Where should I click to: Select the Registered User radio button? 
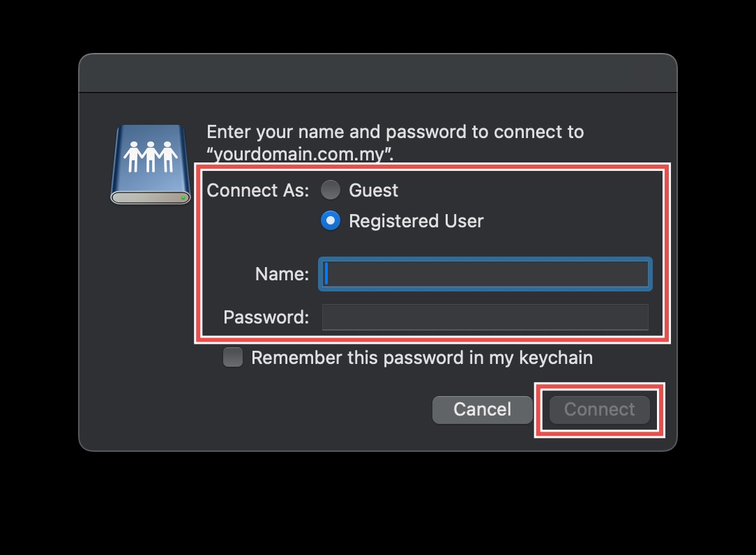point(330,221)
